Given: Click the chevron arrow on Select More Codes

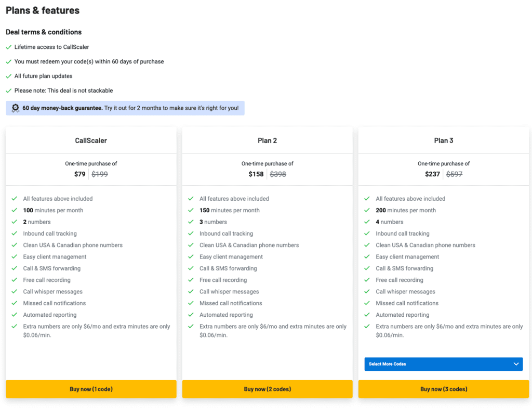Looking at the screenshot, I should click(x=516, y=364).
